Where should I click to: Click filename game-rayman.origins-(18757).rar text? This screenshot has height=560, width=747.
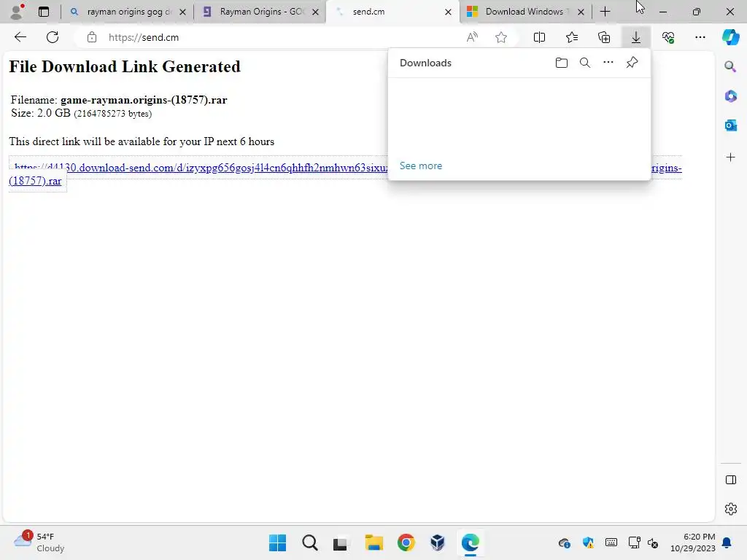[144, 100]
